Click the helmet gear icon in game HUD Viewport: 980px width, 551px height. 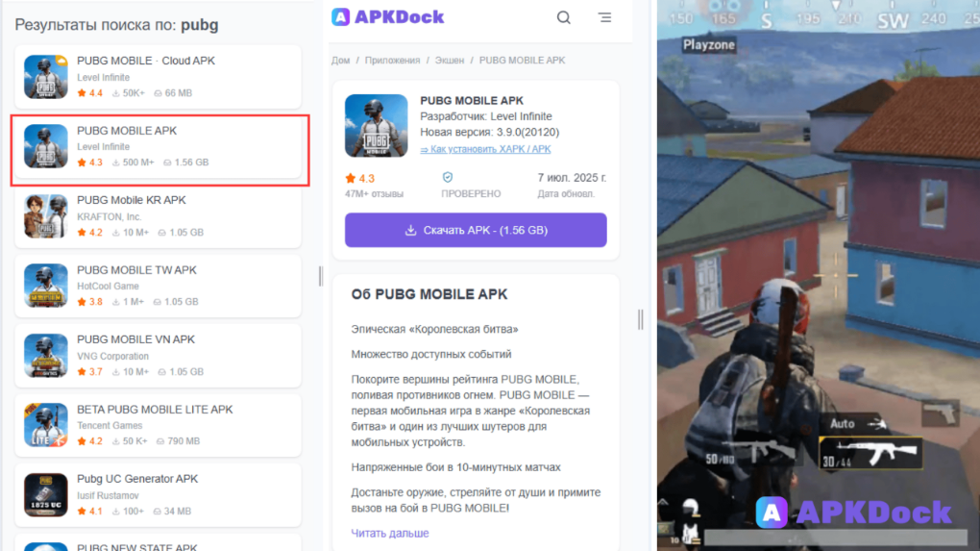point(690,507)
